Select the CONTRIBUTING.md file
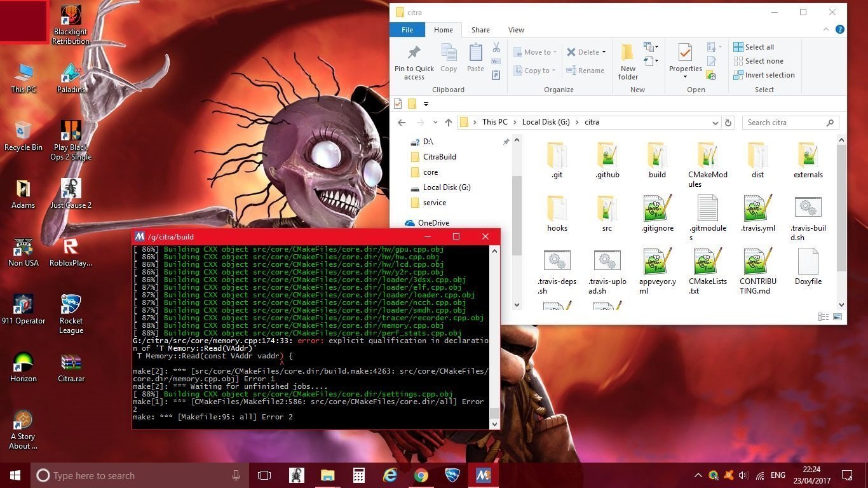 coord(757,272)
